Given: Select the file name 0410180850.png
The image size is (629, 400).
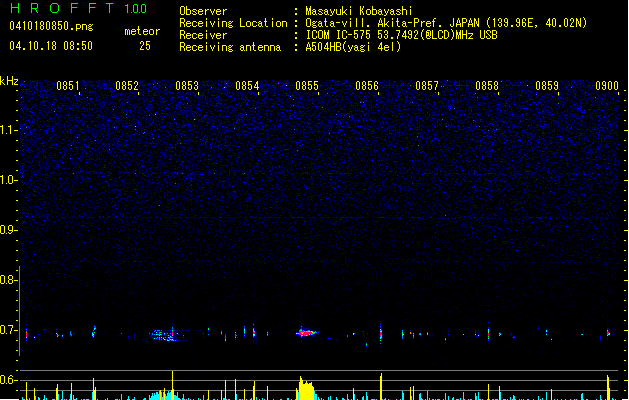Looking at the screenshot, I should (51, 26).
